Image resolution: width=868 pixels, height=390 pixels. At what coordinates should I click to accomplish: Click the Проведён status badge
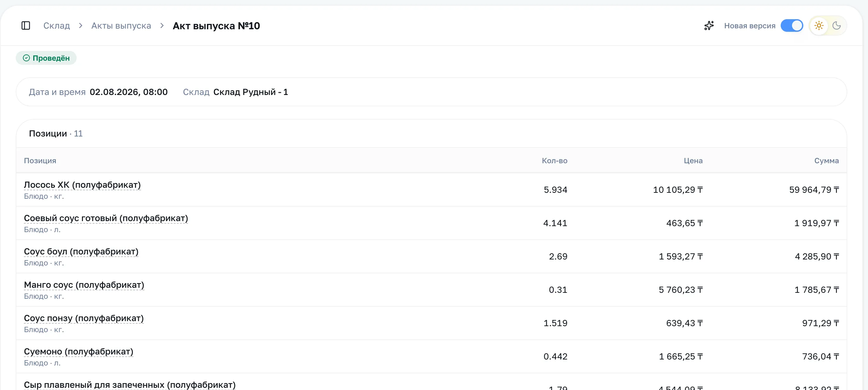coord(46,58)
